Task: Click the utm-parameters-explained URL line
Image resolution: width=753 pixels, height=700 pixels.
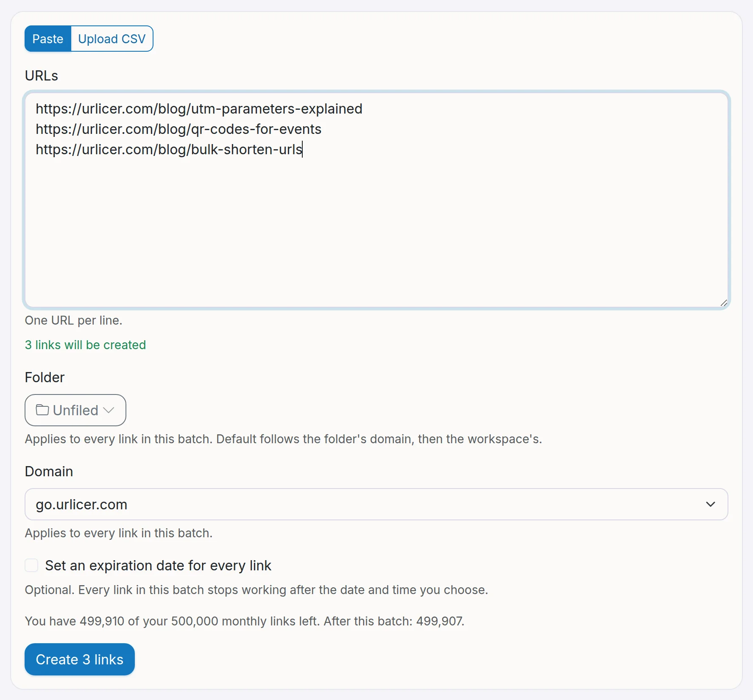Action: point(199,109)
